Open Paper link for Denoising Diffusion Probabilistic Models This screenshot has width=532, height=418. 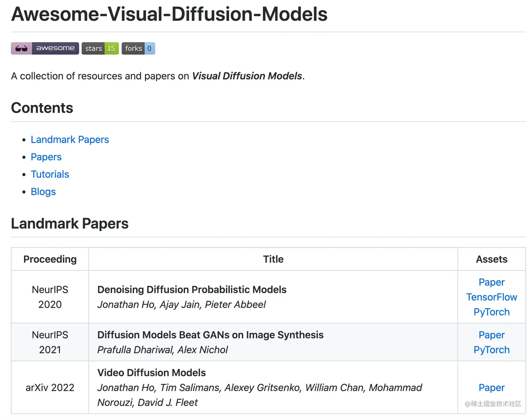pos(492,282)
